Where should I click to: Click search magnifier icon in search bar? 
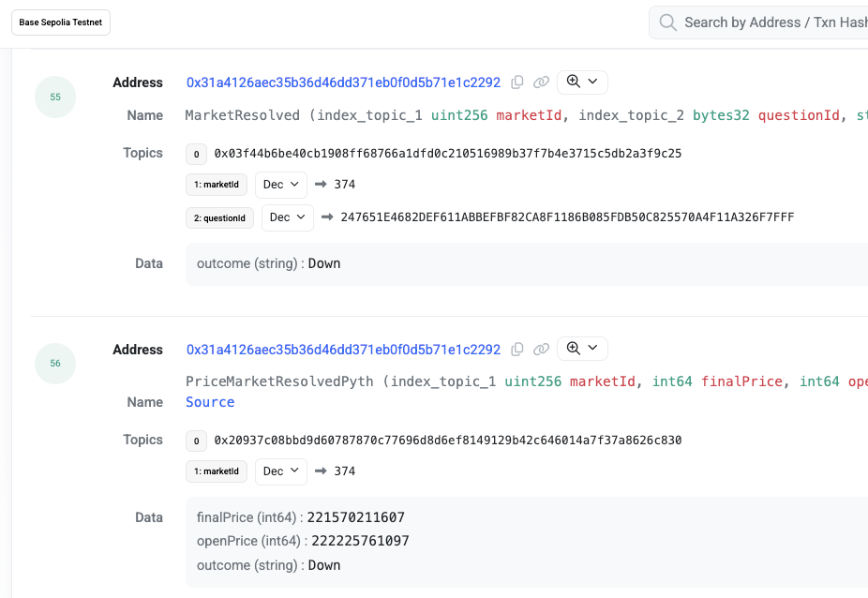pos(667,22)
